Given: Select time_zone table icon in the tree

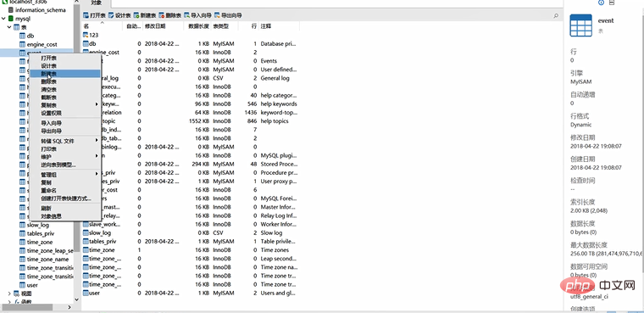Looking at the screenshot, I should tap(22, 243).
